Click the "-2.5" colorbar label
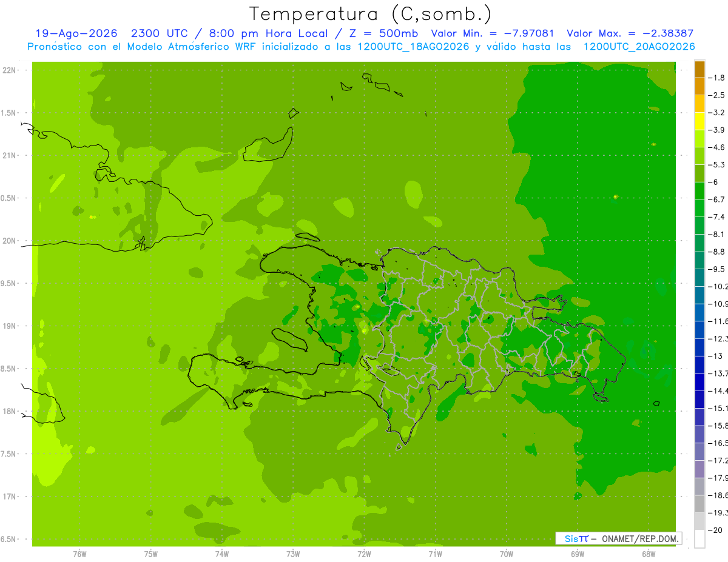 717,95
